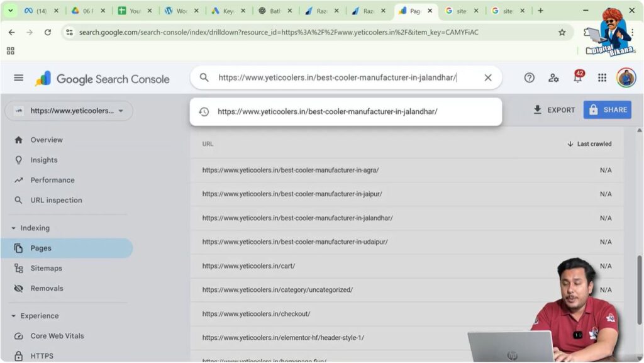This screenshot has width=644, height=363.
Task: Select the yeticoolers.in/cart/ URL row
Action: click(x=407, y=266)
